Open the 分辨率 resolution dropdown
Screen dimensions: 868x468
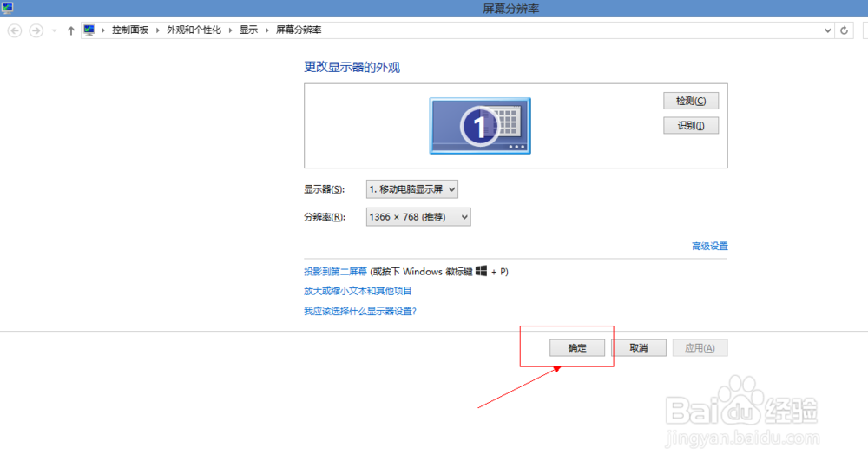pyautogui.click(x=418, y=217)
